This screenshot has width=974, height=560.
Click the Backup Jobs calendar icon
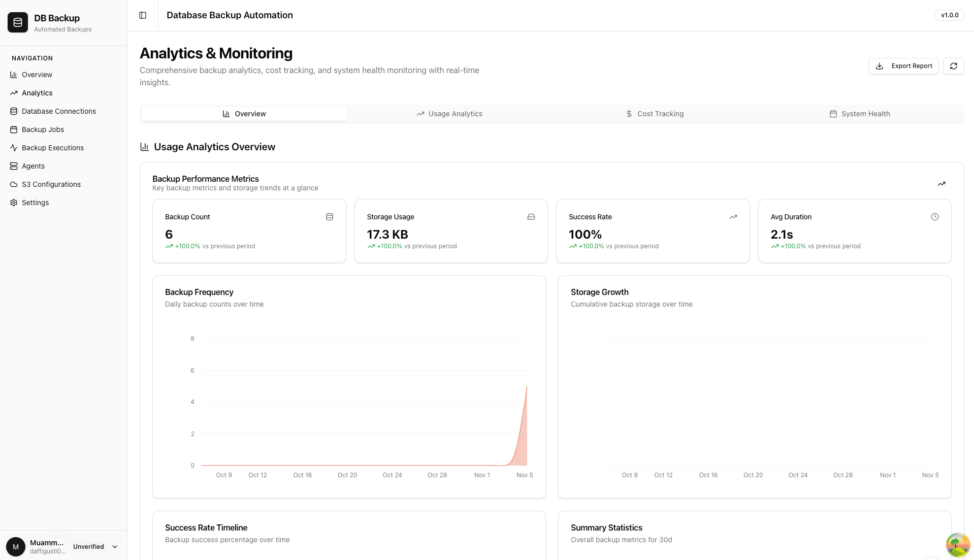click(x=13, y=129)
